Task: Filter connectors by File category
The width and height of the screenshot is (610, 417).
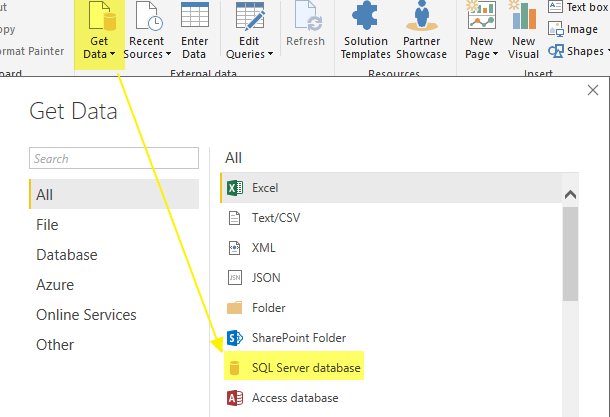Action: pos(114,224)
